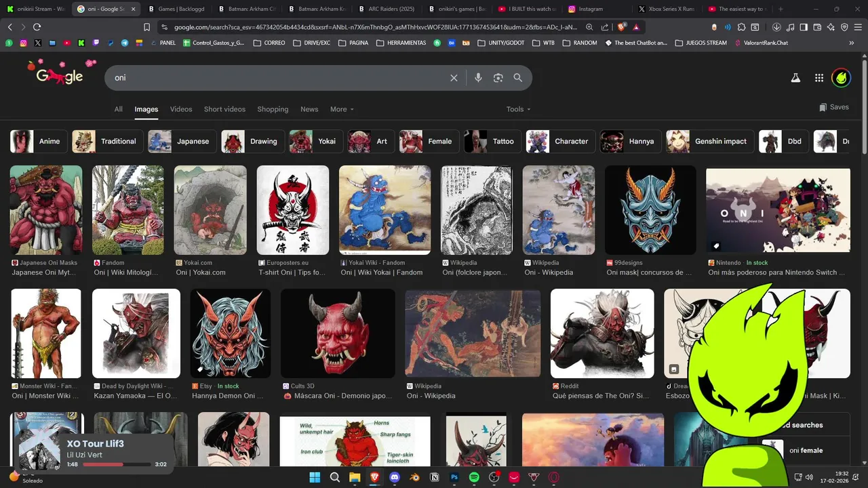Open the Brave VPN shield icon
The image size is (868, 488).
[x=844, y=27]
